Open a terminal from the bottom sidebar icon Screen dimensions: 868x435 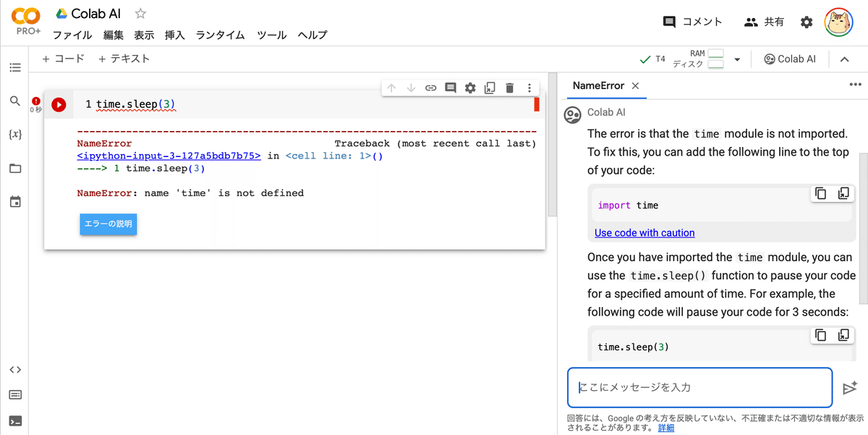tap(15, 421)
